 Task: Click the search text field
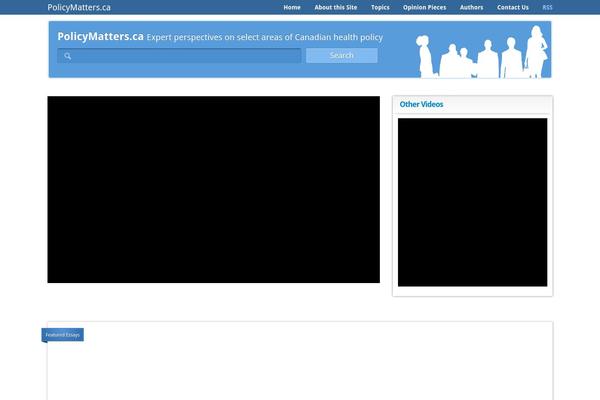(179, 56)
